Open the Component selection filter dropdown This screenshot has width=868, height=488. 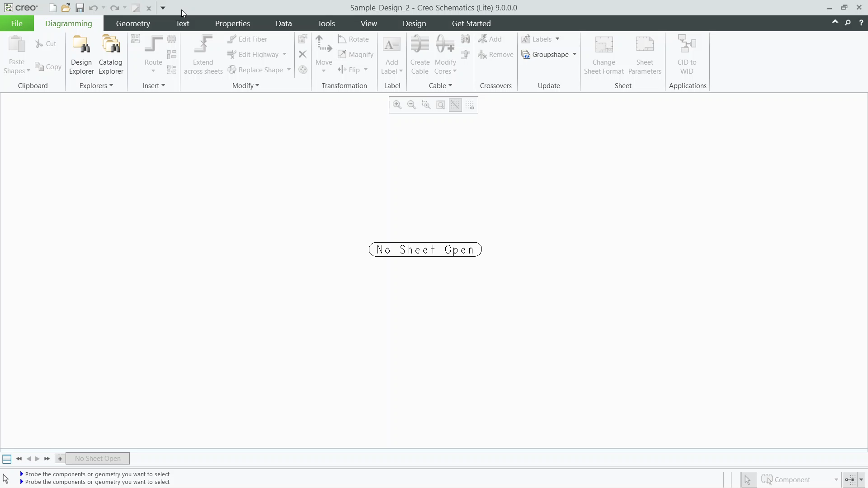pyautogui.click(x=836, y=479)
